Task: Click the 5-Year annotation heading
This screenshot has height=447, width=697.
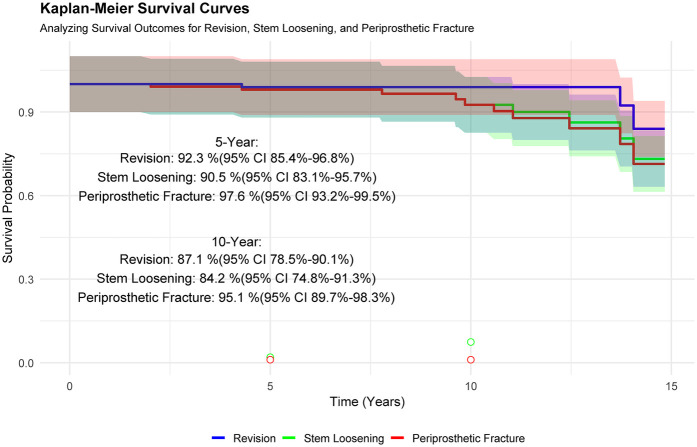Action: click(236, 142)
